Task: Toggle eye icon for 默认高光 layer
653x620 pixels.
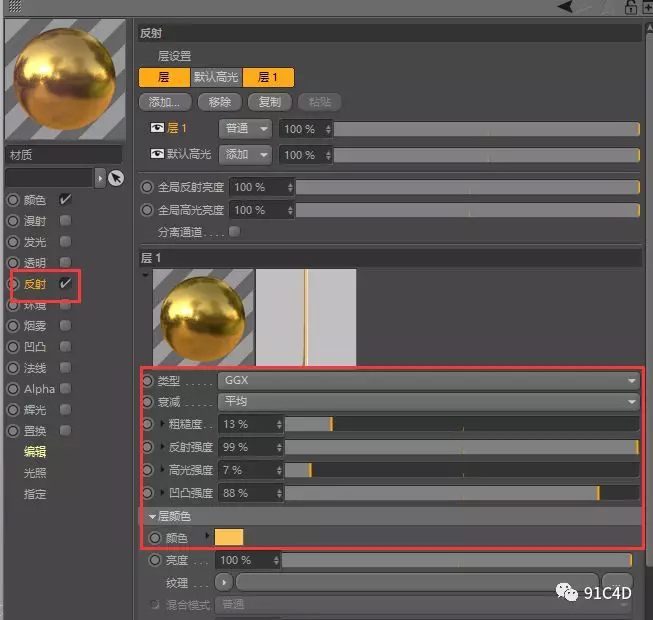Action: pos(157,155)
